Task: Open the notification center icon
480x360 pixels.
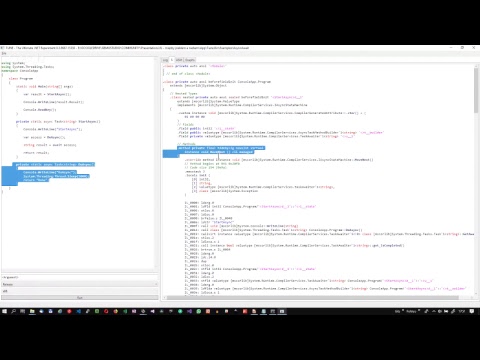Action: 472,311
